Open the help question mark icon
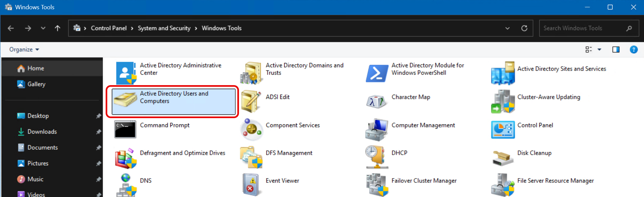Screen dimensions: 644x197 pos(633,49)
